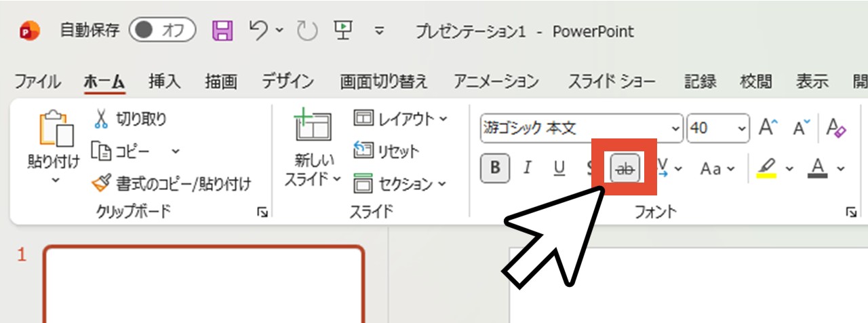Open クリップボード dialog launcher
This screenshot has height=323, width=868.
point(262,213)
